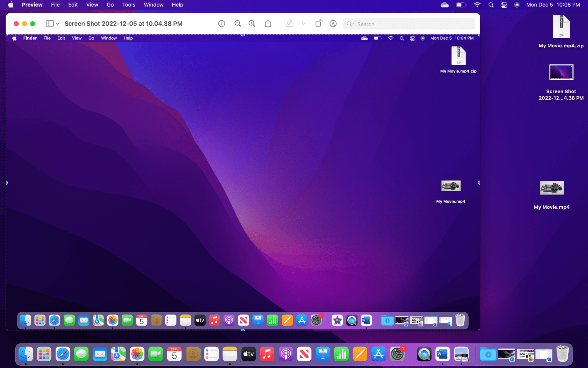Open Microsoft Word in the system Dock at screen bottom

pyautogui.click(x=442, y=354)
